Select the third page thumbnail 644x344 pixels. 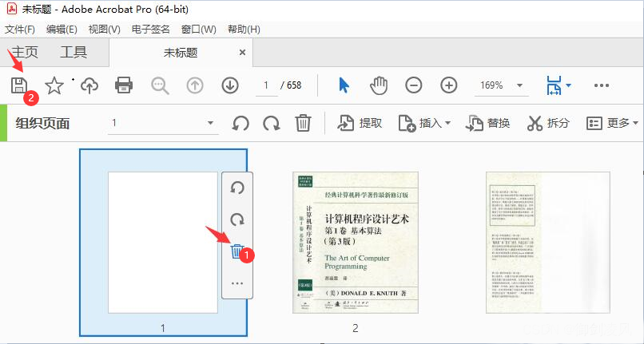(548, 243)
